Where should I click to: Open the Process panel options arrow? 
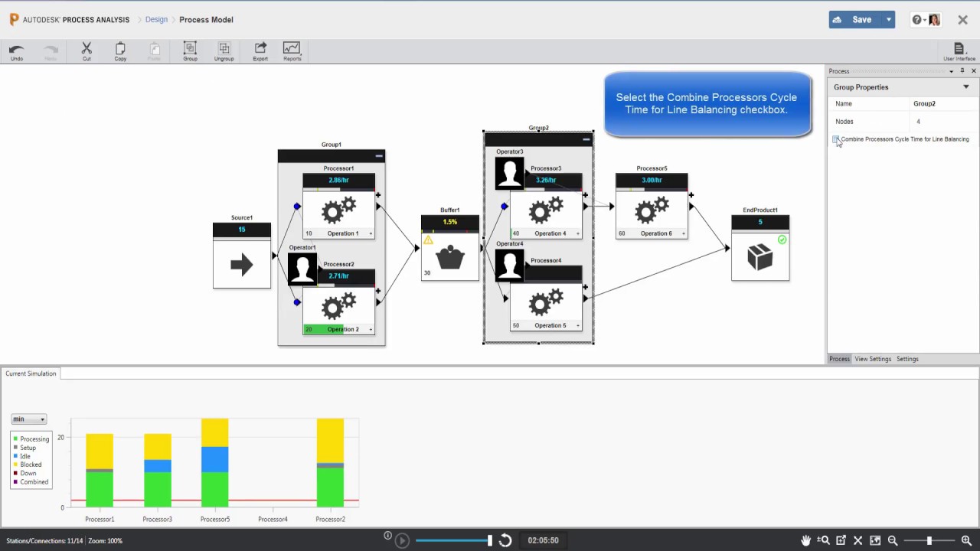[951, 71]
